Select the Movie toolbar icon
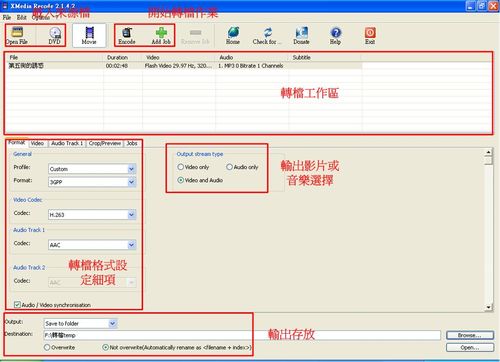Image resolution: width=500 pixels, height=362 pixels. click(x=89, y=35)
